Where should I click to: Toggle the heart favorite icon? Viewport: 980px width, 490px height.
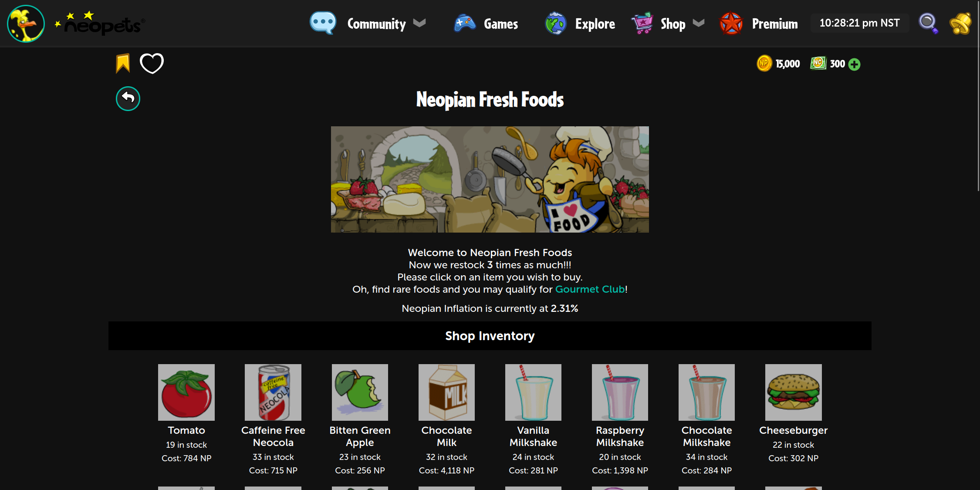152,64
